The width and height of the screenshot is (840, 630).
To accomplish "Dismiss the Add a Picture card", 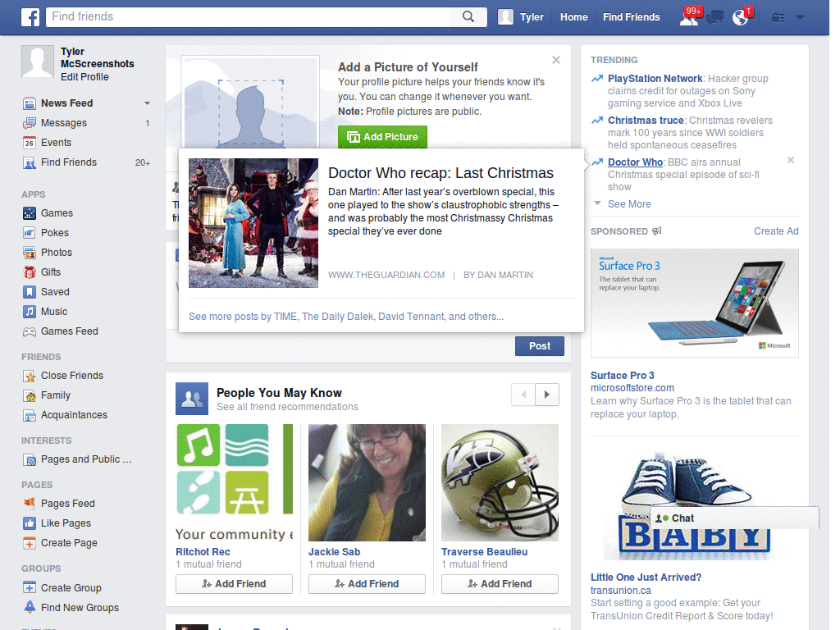I will [x=556, y=60].
